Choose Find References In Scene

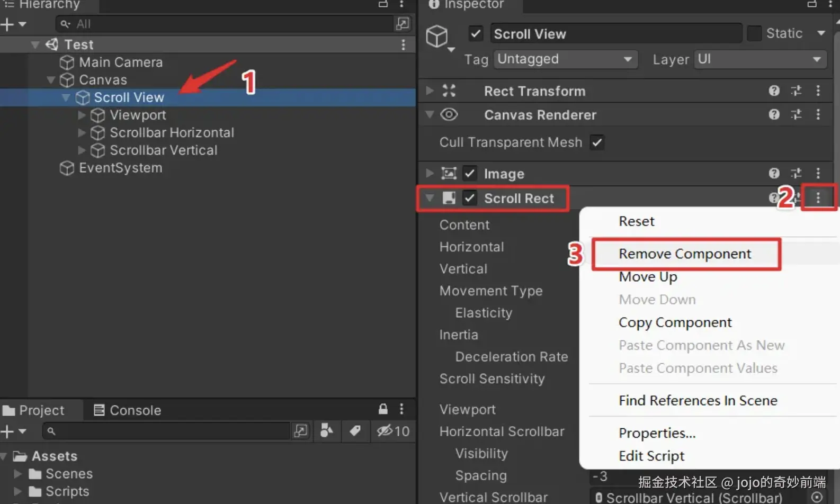[698, 401]
